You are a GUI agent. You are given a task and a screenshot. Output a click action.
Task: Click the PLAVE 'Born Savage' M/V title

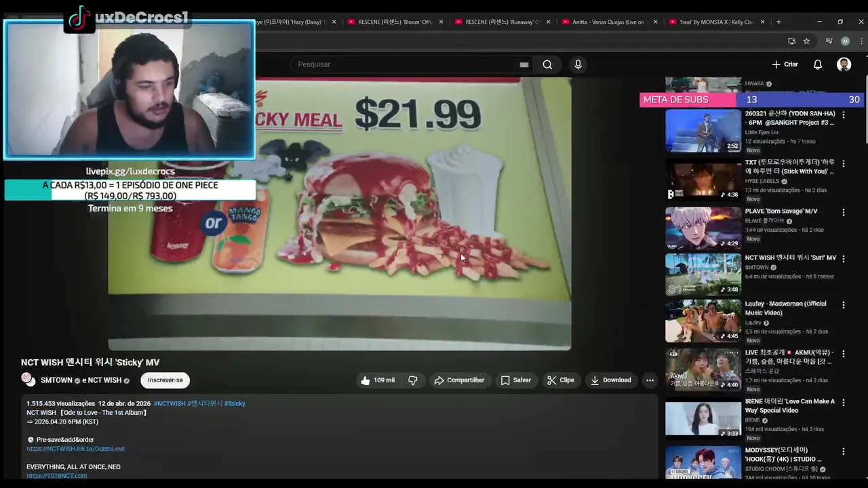(x=781, y=211)
